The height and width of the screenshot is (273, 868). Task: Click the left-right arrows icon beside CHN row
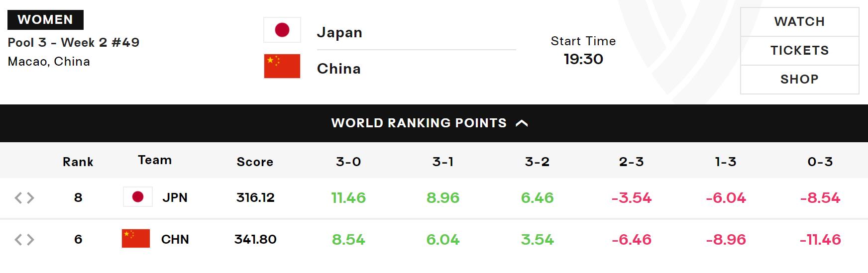(24, 240)
